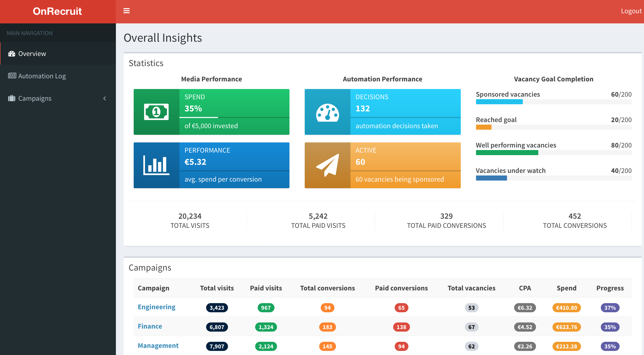Open the Engineering campaign link
The height and width of the screenshot is (355, 644).
[x=157, y=307]
